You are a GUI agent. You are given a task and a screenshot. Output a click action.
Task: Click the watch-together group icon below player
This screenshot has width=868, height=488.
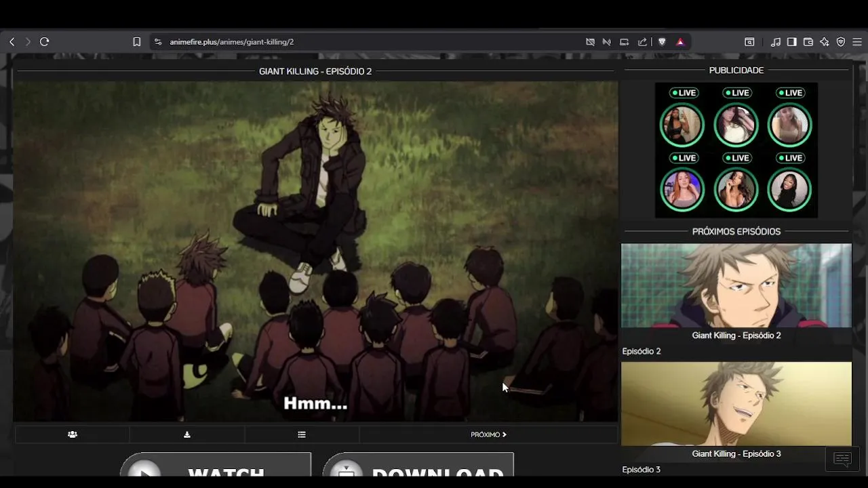tap(73, 434)
